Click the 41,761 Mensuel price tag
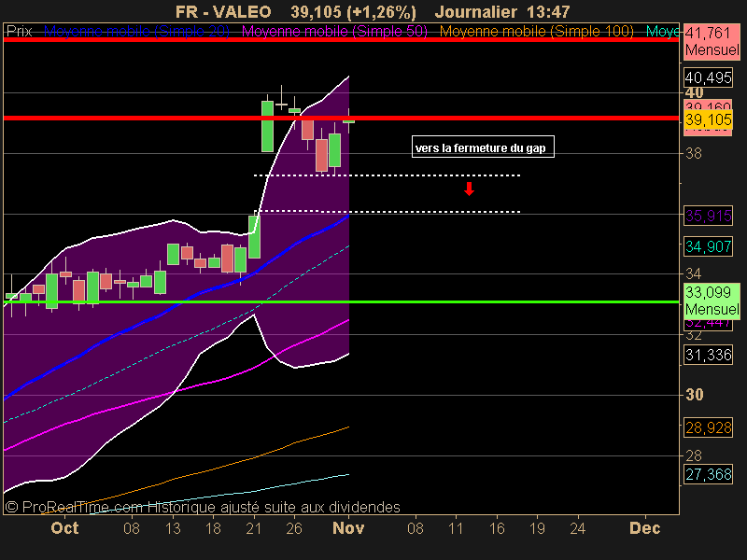 point(712,41)
